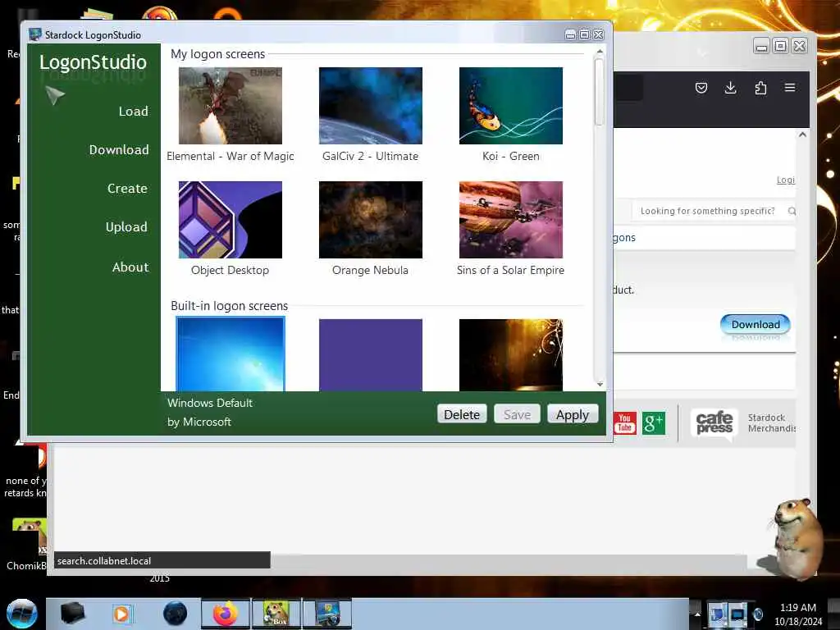Click the blue Download button on webpage
Image resolution: width=840 pixels, height=630 pixels.
coord(756,324)
